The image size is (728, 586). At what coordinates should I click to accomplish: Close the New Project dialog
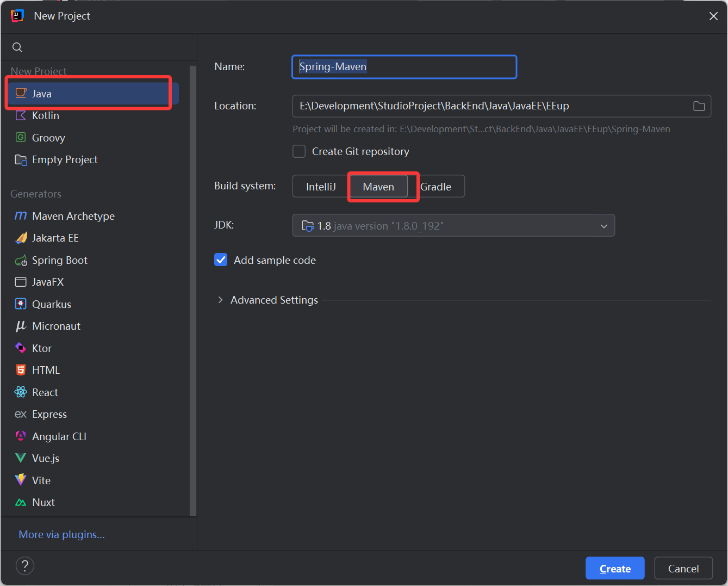pos(713,16)
